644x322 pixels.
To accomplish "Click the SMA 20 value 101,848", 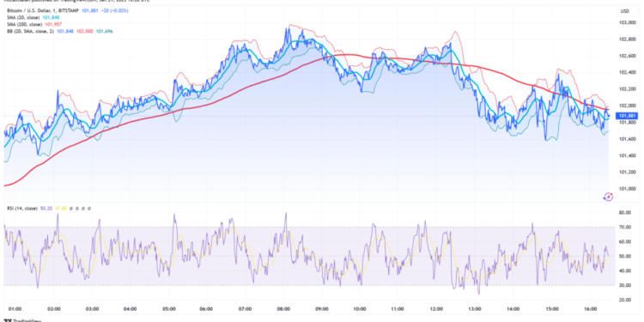I will pyautogui.click(x=51, y=17).
